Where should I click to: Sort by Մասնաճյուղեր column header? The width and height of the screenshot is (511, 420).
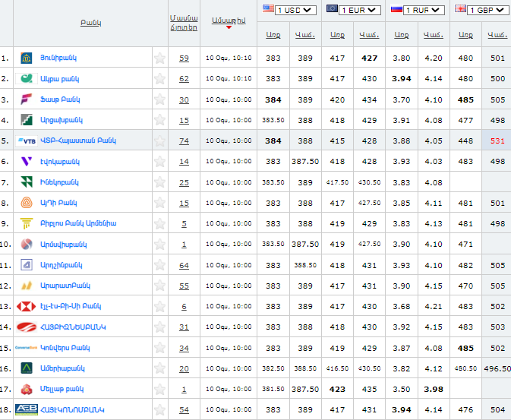pos(184,23)
